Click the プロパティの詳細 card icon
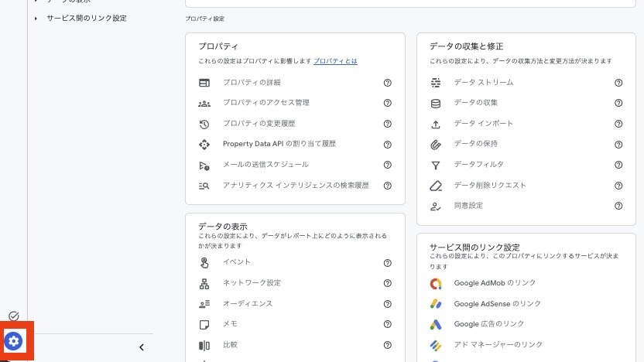This screenshot has width=644, height=362. (204, 83)
